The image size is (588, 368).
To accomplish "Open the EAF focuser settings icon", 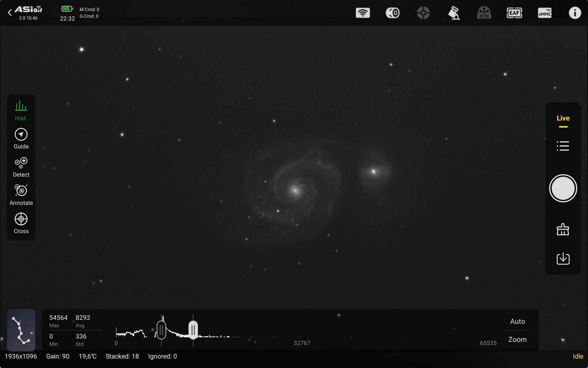I will point(514,13).
